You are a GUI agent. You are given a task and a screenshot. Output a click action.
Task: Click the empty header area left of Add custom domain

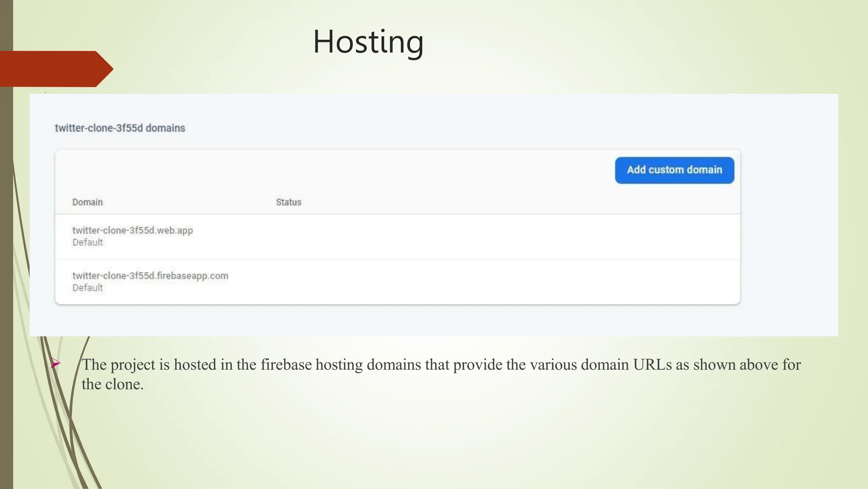[339, 170]
